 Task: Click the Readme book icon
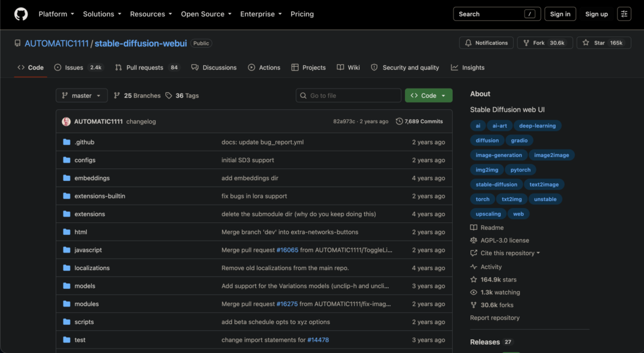[474, 227]
